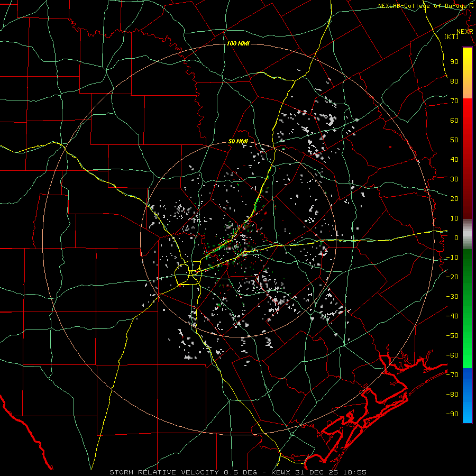The width and height of the screenshot is (476, 476).
Task: Click the -40 value on the velocity scale
Action: (452, 316)
